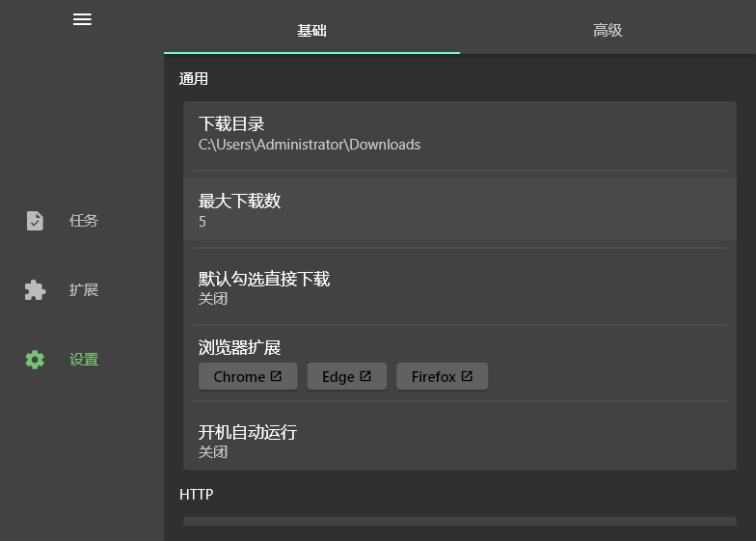Toggle the 开机自动运行 setting
This screenshot has width=756, height=541.
459,441
